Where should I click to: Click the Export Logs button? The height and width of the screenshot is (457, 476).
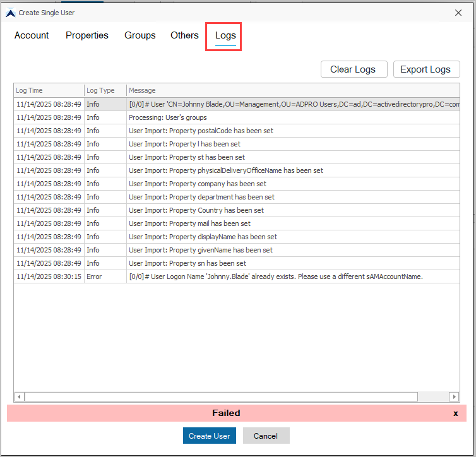pyautogui.click(x=426, y=69)
